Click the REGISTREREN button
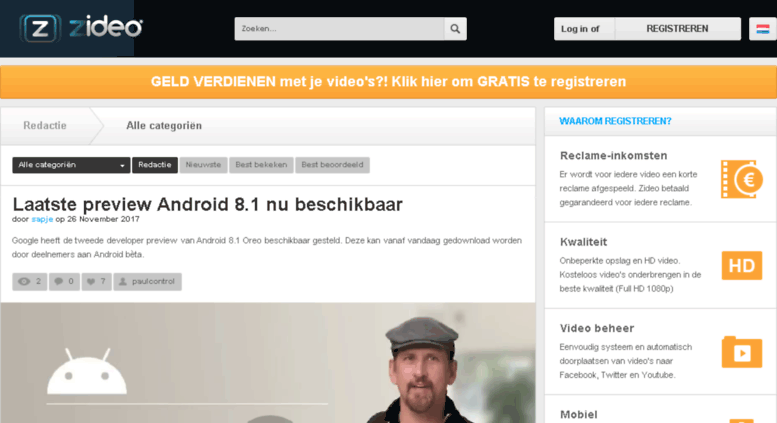The image size is (777, 423). tap(677, 29)
